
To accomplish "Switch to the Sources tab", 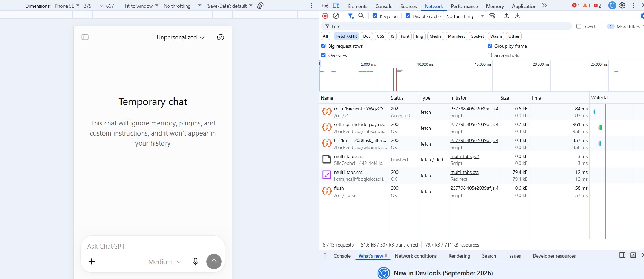I will 409,6.
